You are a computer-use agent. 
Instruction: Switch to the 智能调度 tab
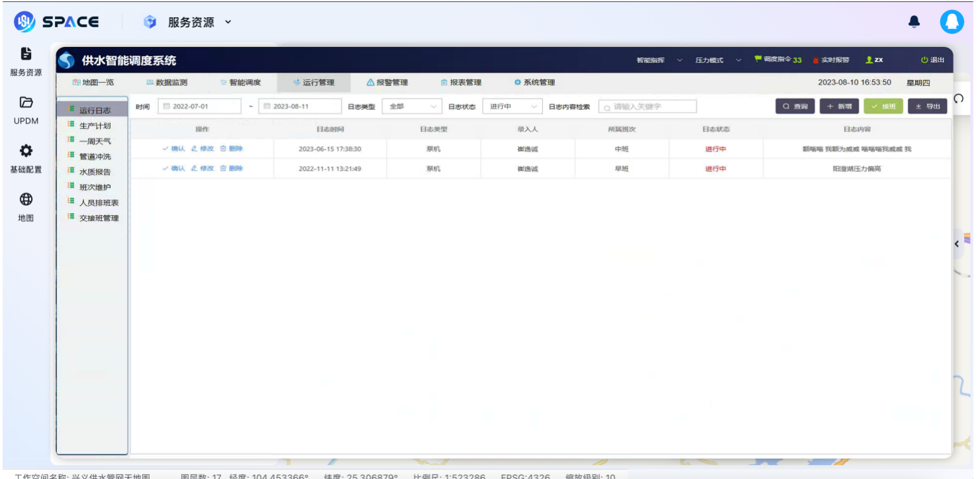click(x=240, y=83)
